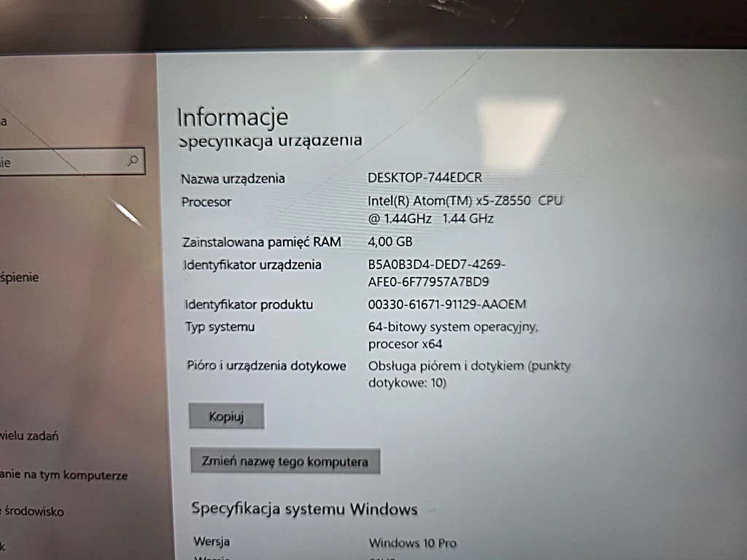Click the 'Identyfikator produktu' label
This screenshot has height=560, width=747.
point(249,305)
